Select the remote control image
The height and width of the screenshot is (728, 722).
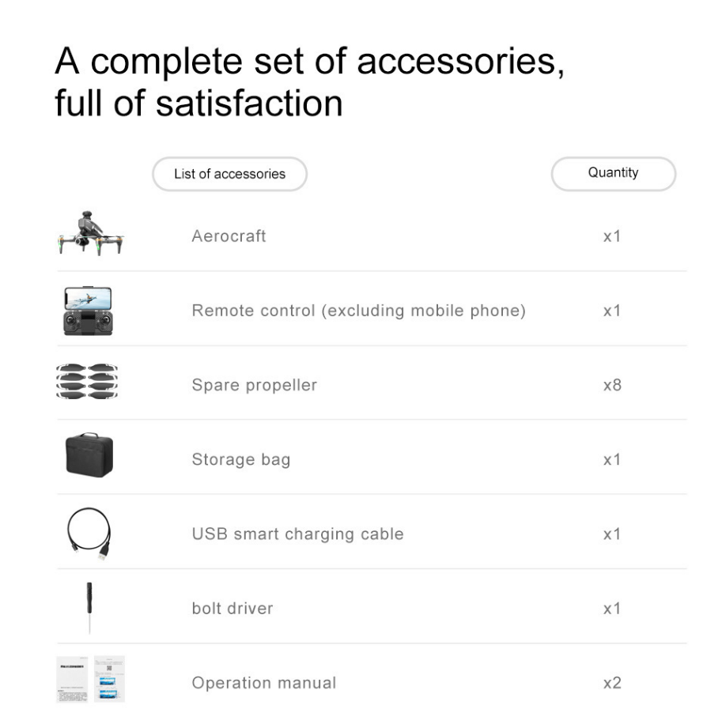[89, 311]
